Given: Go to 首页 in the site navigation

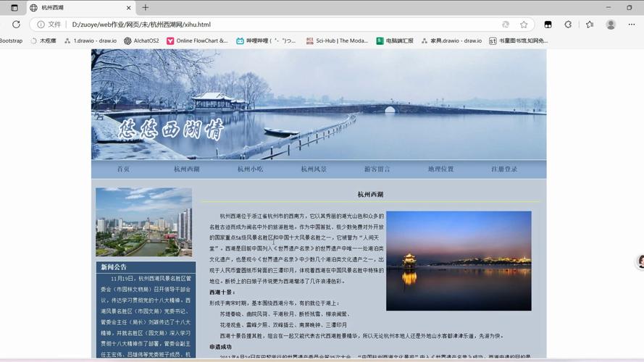Looking at the screenshot, I should coord(123,169).
